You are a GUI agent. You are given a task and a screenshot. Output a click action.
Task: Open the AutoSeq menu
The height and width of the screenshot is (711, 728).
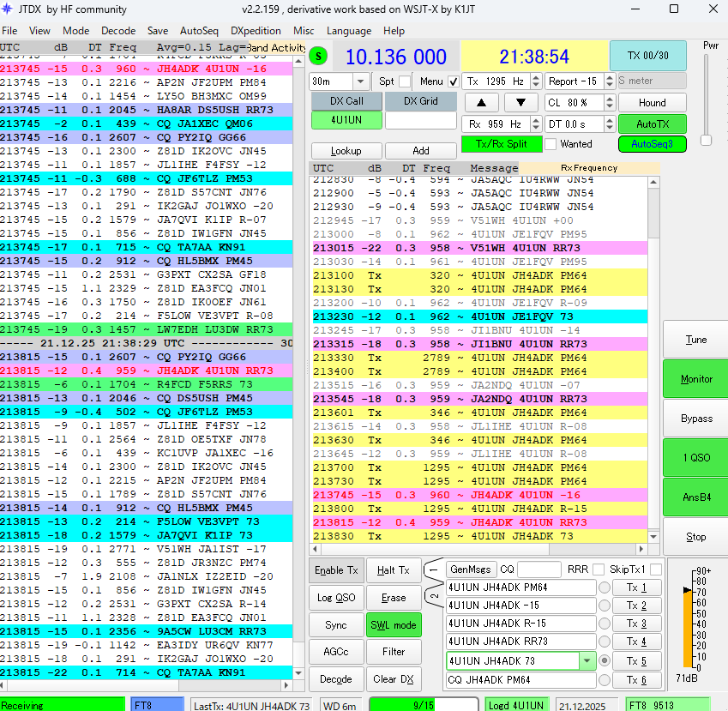pyautogui.click(x=199, y=31)
